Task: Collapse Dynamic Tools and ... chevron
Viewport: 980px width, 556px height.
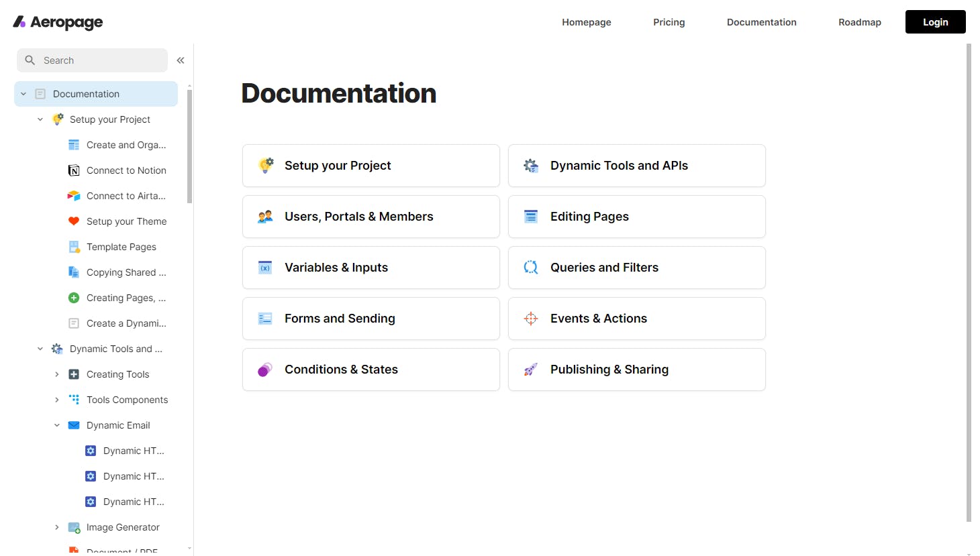Action: click(x=40, y=349)
